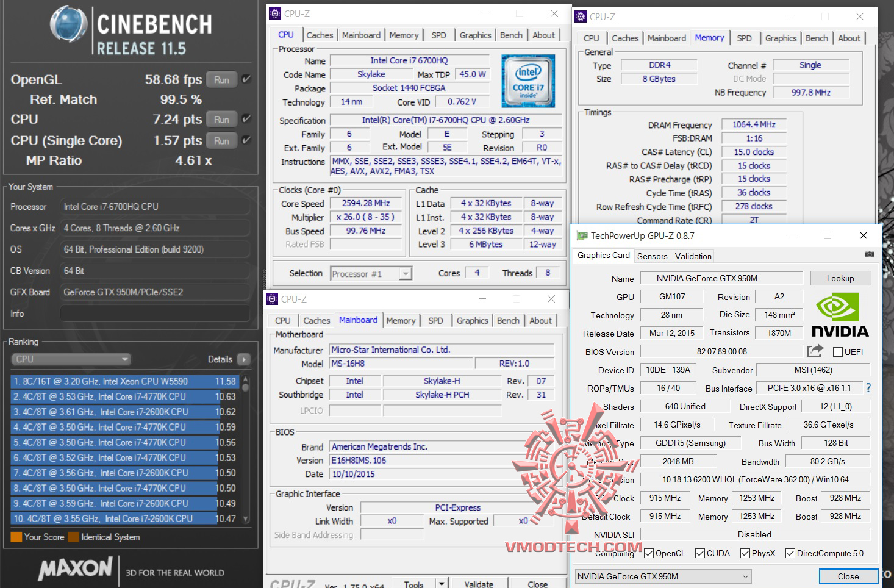Toggle the CPU (Single Core) test checkbox

[x=246, y=140]
